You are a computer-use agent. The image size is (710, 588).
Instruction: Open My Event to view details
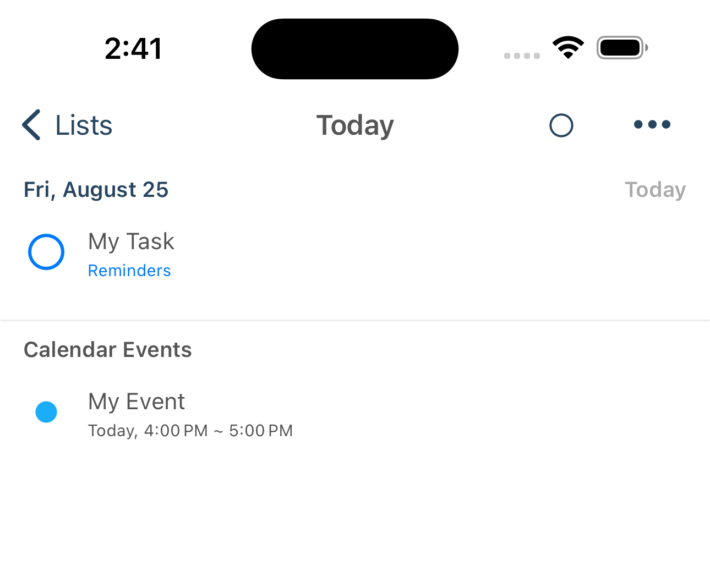[136, 402]
